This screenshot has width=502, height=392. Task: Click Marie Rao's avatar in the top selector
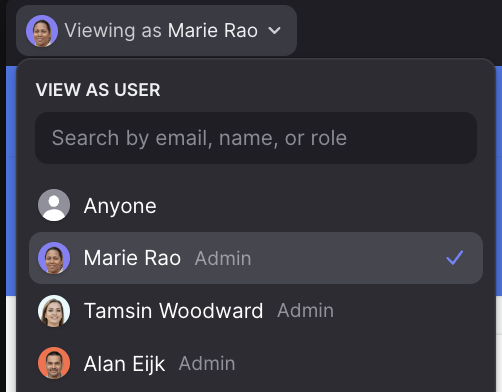tap(42, 31)
